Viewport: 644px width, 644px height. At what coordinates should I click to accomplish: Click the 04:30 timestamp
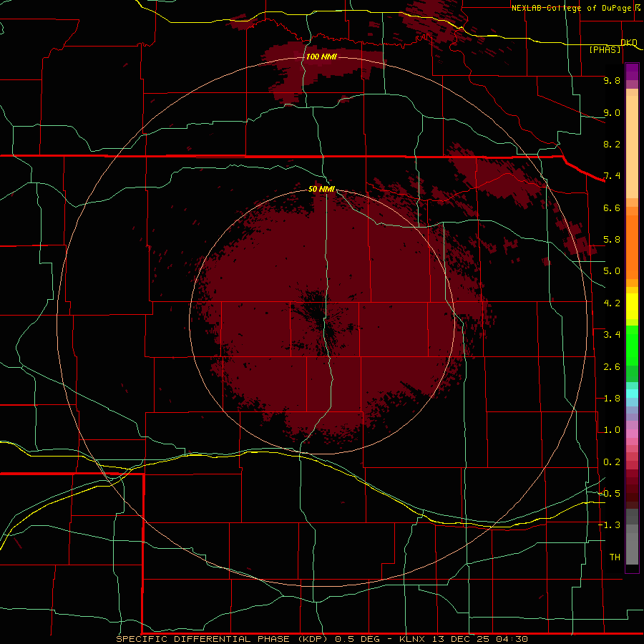pos(512,639)
